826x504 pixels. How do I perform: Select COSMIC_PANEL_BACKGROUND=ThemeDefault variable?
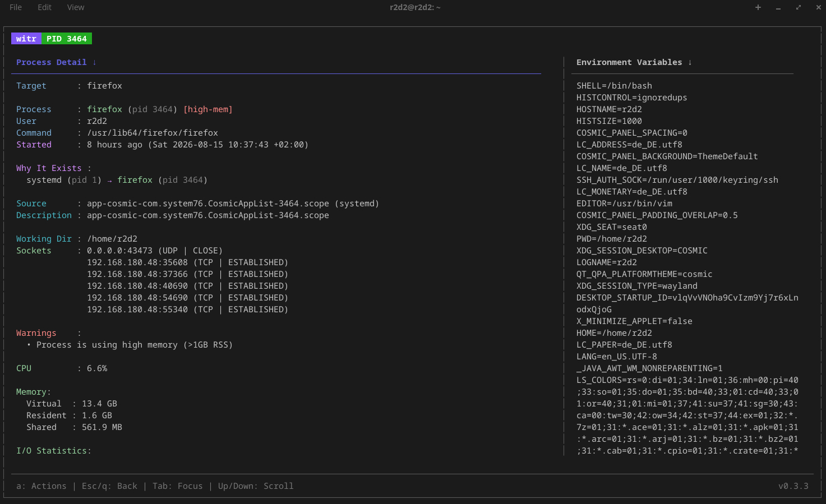tap(667, 156)
